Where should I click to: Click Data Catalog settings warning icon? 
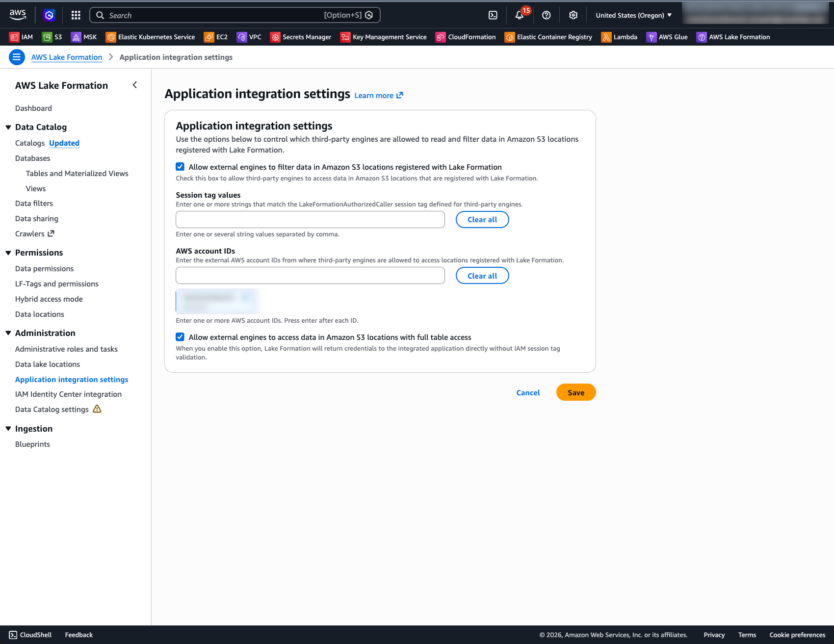[x=97, y=409]
